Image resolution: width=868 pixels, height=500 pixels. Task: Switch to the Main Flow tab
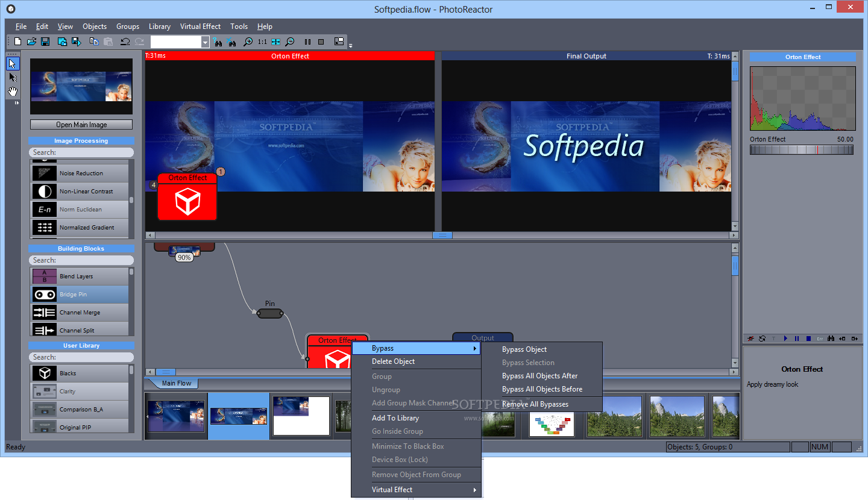click(x=176, y=383)
